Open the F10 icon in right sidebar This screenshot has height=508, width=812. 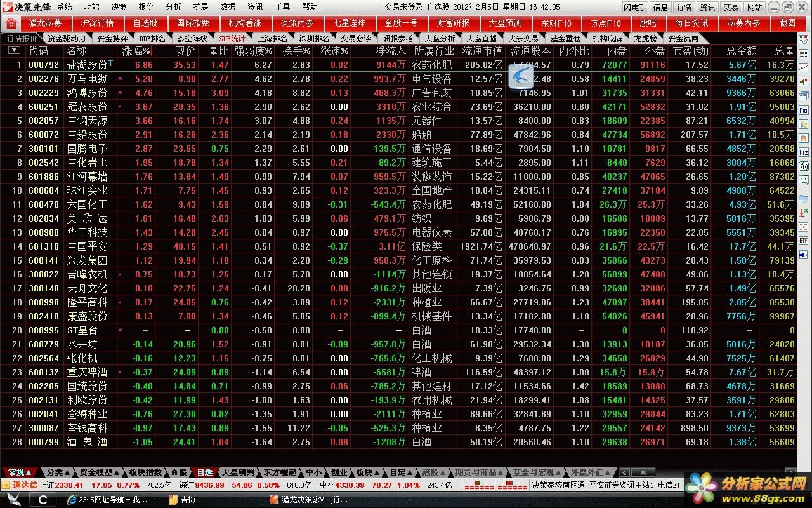click(x=804, y=110)
